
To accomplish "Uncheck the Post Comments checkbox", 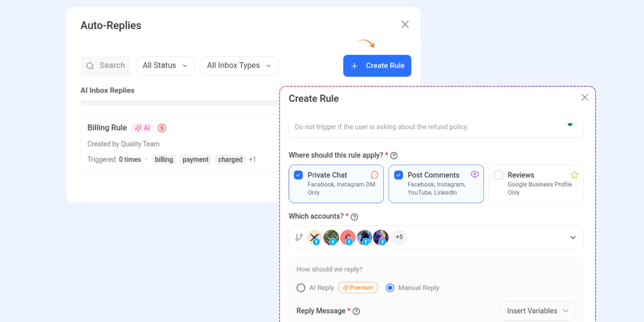I will point(398,175).
